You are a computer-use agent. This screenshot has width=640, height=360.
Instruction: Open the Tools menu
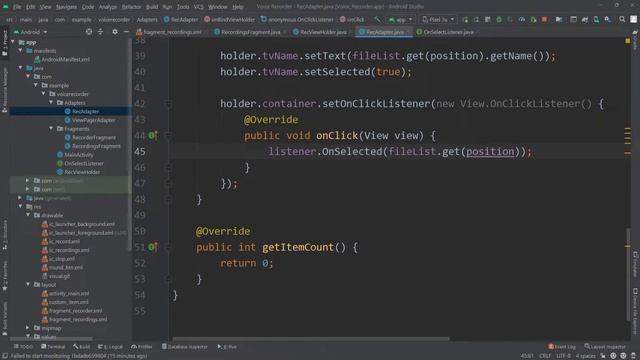coord(183,7)
